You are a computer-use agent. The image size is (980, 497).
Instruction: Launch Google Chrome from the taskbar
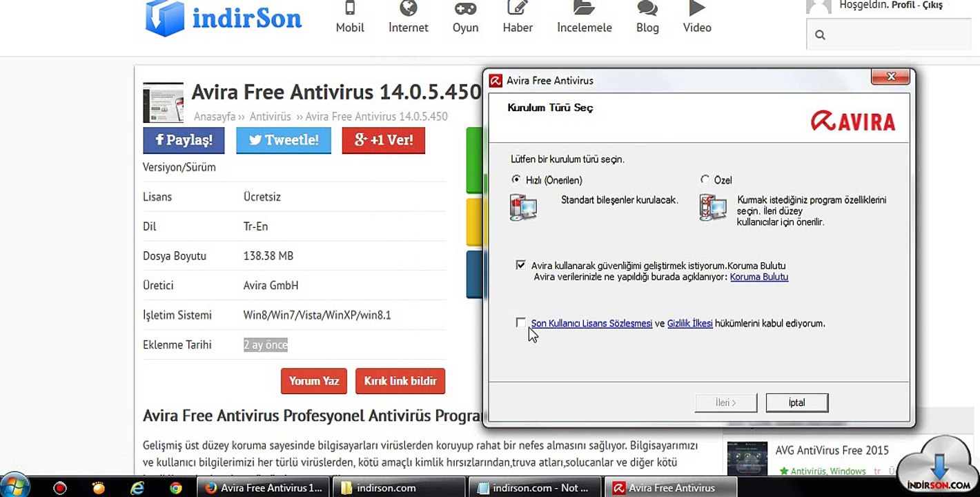point(176,488)
